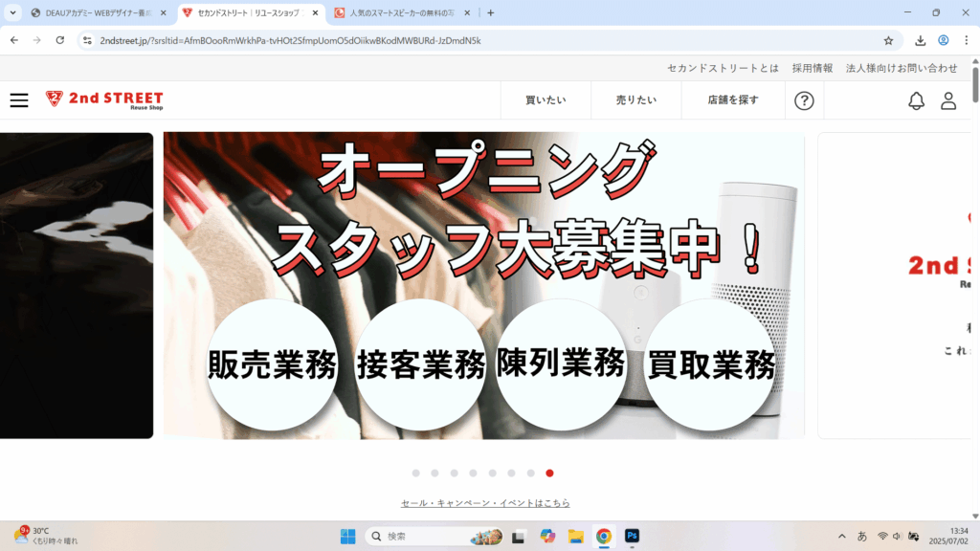Click セール・キャンペーン・イベントはこちら link
This screenshot has width=980, height=551.
485,503
